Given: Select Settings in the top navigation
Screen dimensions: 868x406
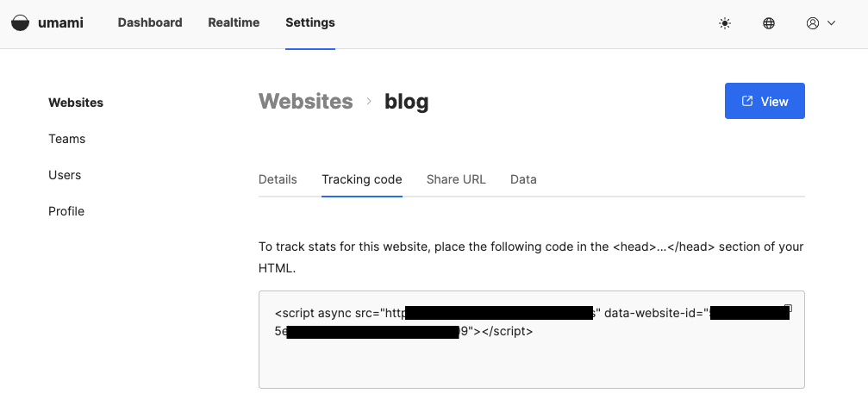Looking at the screenshot, I should (x=310, y=23).
